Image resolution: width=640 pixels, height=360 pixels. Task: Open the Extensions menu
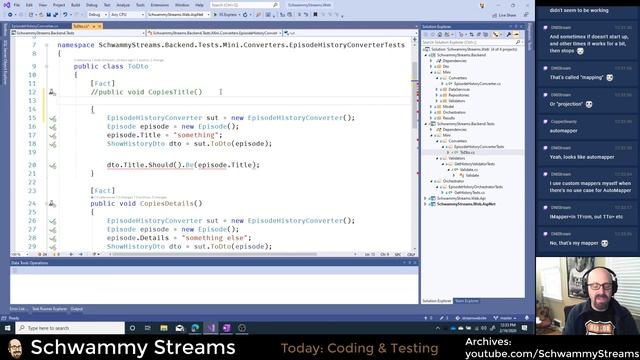tap(160, 5)
